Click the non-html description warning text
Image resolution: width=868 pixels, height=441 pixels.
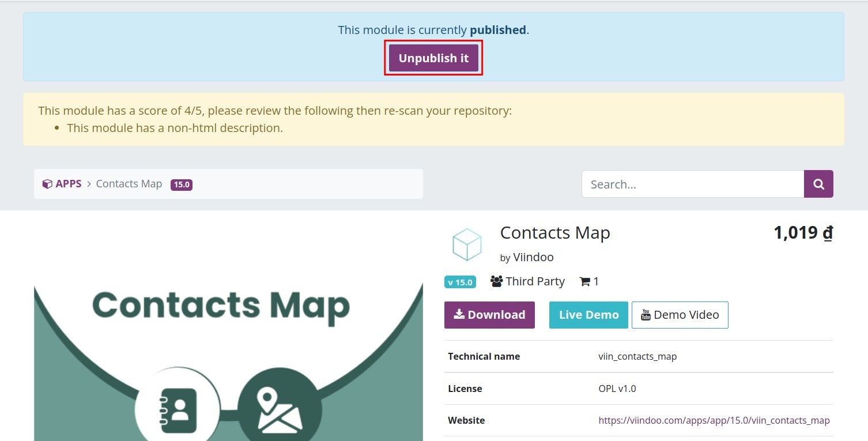point(175,128)
